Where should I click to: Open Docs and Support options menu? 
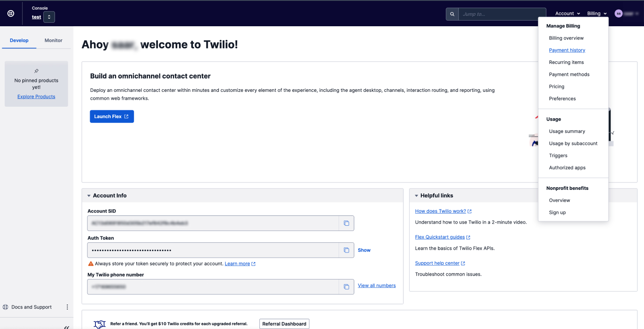[x=67, y=307]
